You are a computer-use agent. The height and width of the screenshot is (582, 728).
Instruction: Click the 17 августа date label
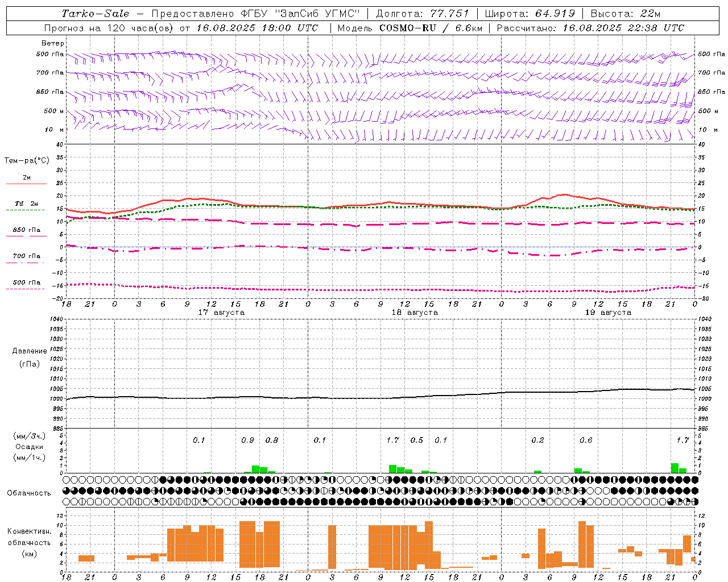[221, 313]
